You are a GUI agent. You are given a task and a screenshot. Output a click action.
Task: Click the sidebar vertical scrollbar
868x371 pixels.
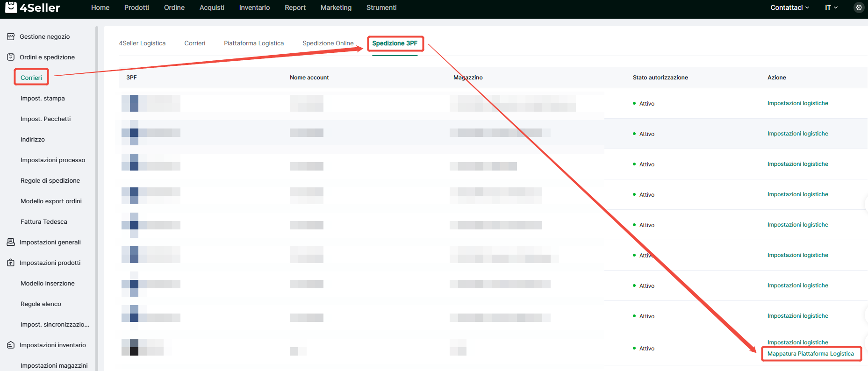(97, 187)
